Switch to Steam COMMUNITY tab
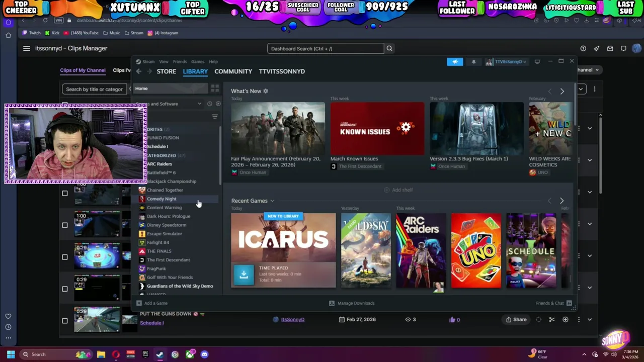The height and width of the screenshot is (362, 644). pyautogui.click(x=233, y=71)
